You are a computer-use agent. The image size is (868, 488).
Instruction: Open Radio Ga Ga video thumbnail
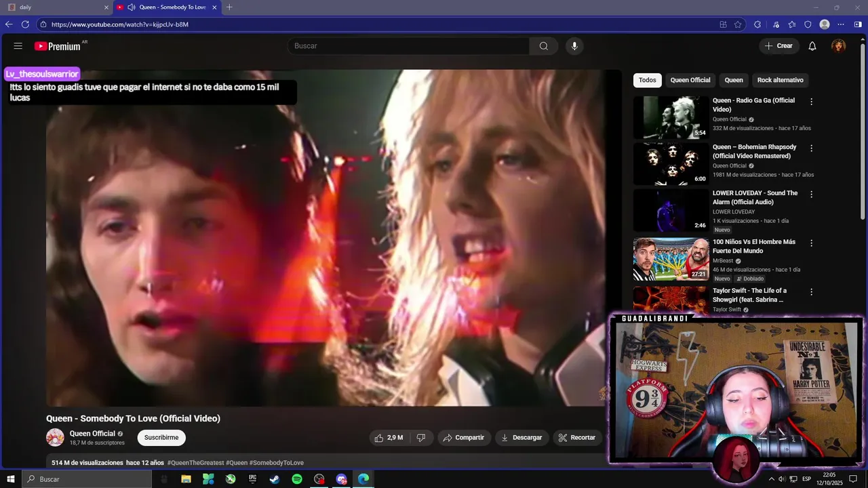(671, 118)
